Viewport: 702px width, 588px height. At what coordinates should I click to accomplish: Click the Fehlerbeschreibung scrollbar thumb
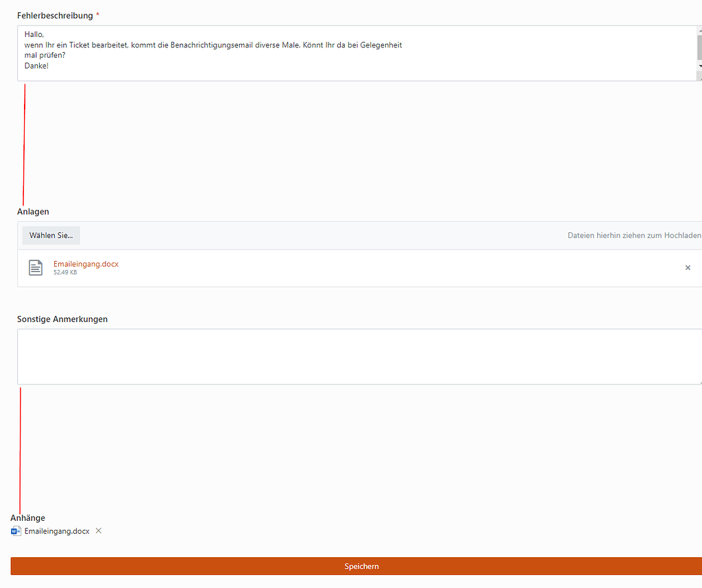(699, 48)
